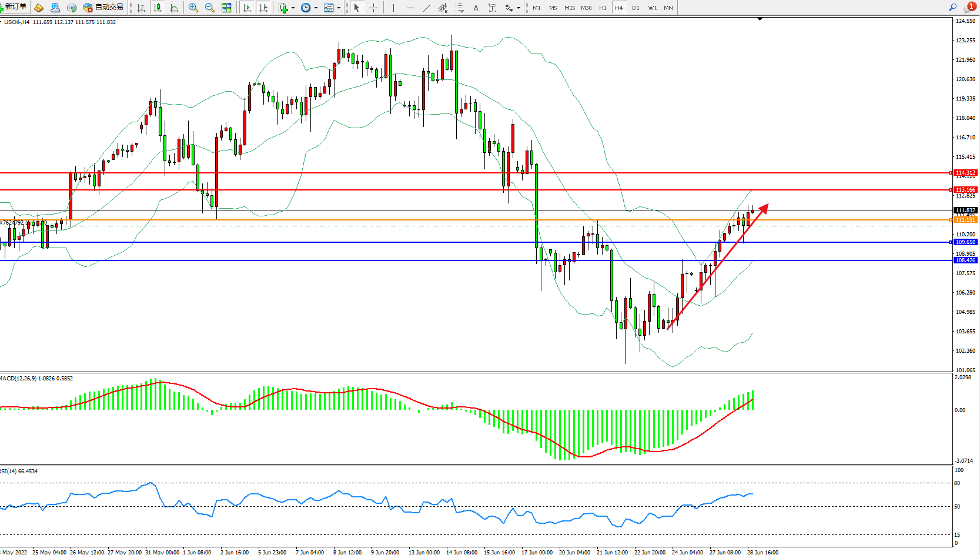Screen dimensions: 980x555
Task: Click the New Order (新订单) button
Action: [14, 7]
